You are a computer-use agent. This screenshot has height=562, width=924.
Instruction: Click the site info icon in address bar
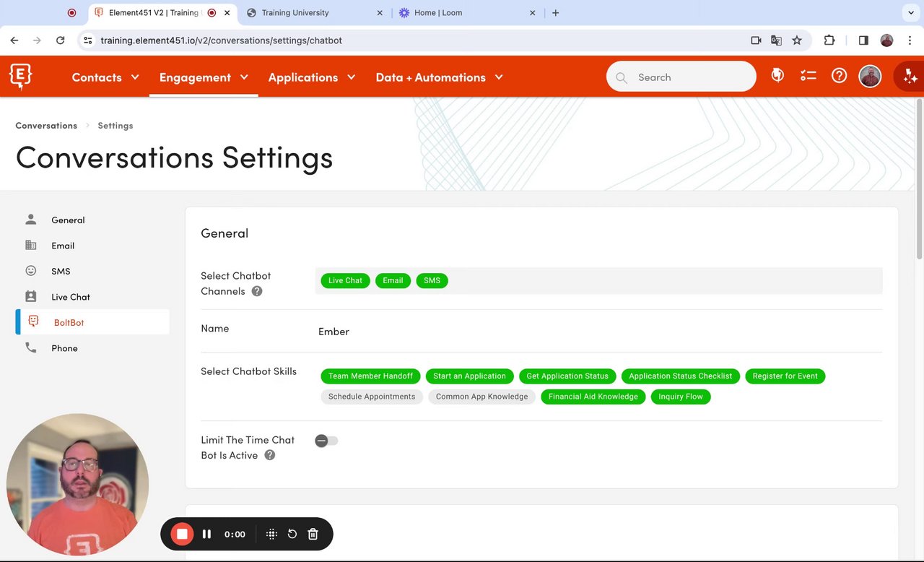(88, 40)
